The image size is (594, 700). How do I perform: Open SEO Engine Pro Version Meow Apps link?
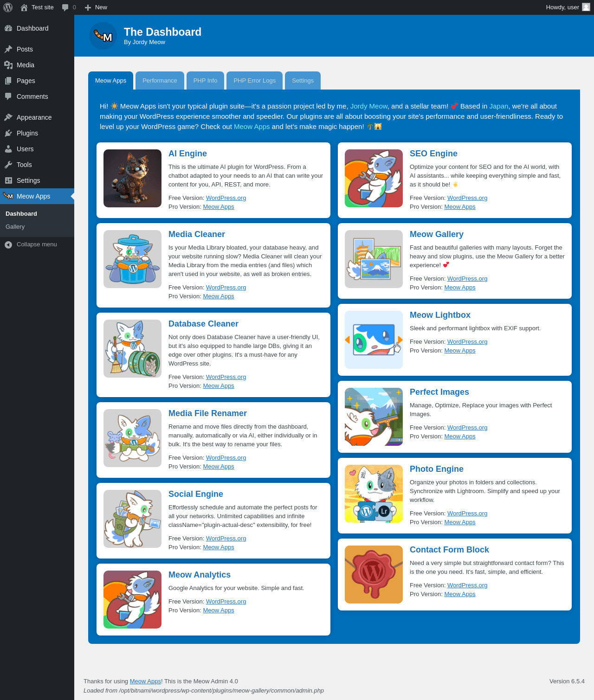[460, 207]
